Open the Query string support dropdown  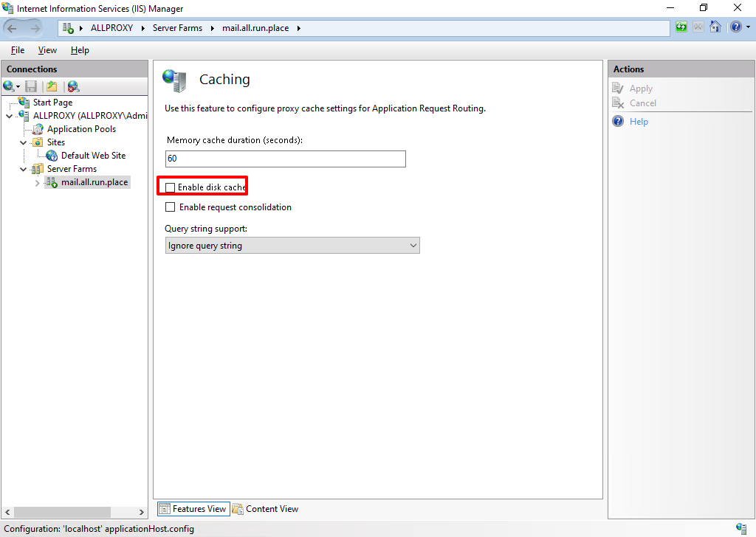click(292, 245)
